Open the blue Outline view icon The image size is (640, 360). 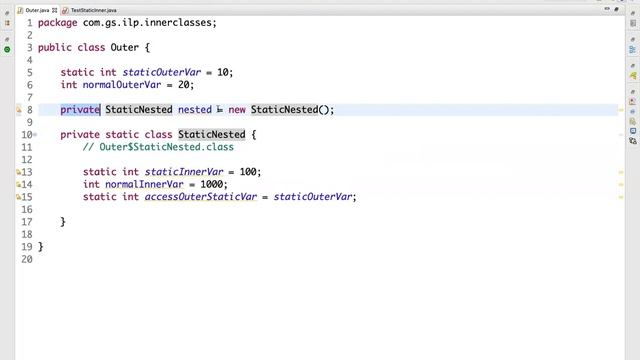[x=633, y=49]
